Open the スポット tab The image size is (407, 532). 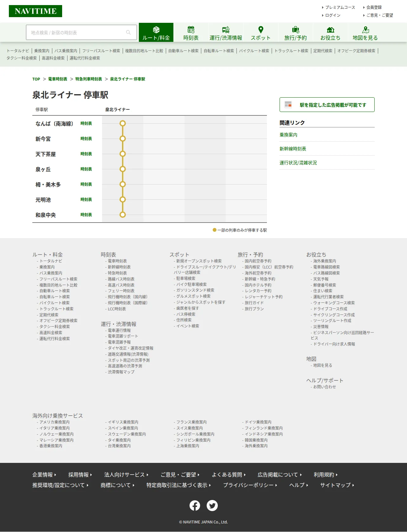[261, 32]
